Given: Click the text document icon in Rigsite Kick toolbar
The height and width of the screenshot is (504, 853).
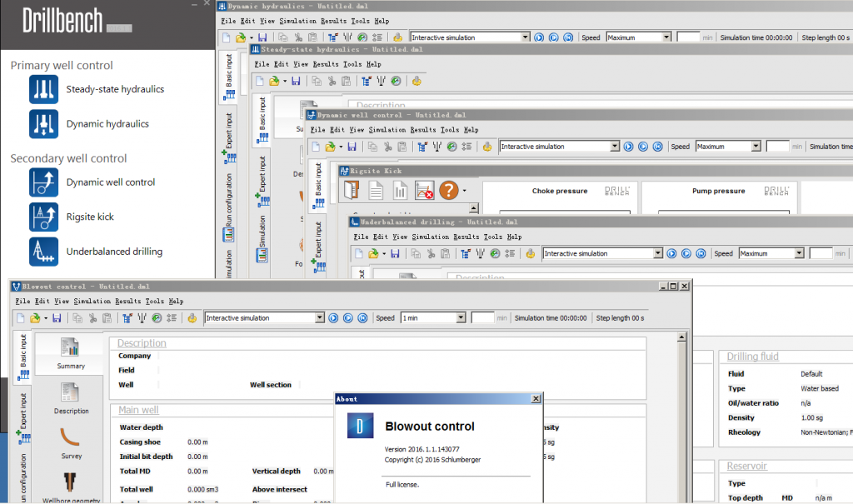Looking at the screenshot, I should (x=376, y=191).
